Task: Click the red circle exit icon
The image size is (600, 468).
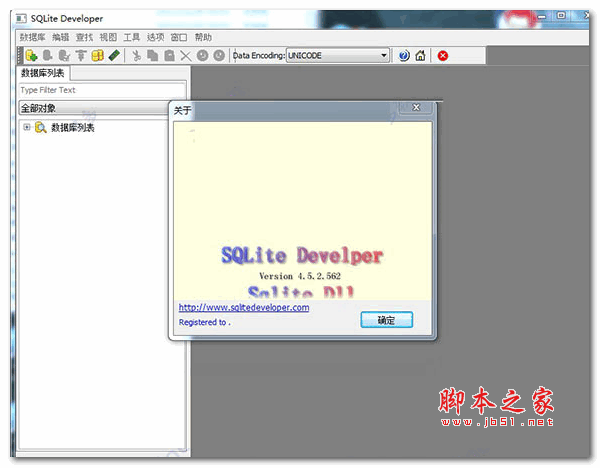Action: point(443,56)
